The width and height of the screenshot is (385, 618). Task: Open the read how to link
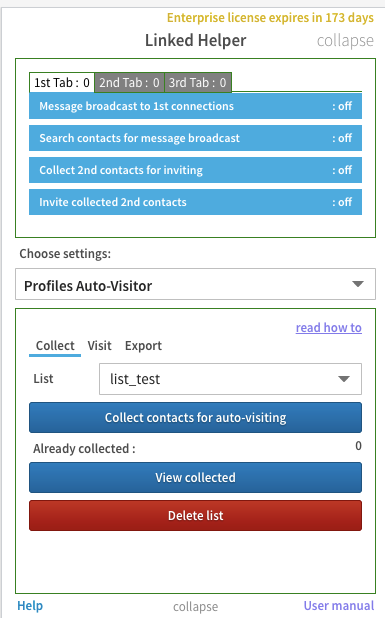329,328
